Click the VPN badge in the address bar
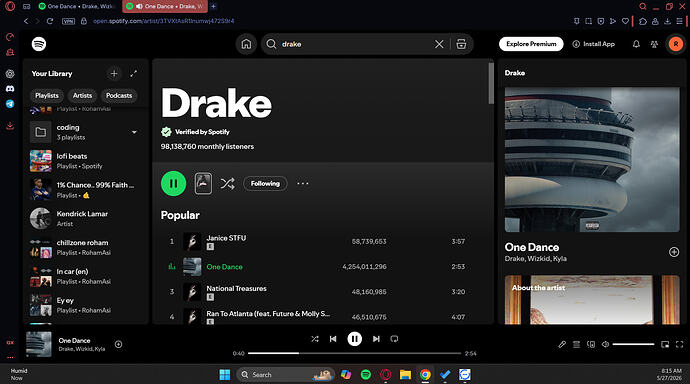The height and width of the screenshot is (384, 690). click(x=68, y=21)
